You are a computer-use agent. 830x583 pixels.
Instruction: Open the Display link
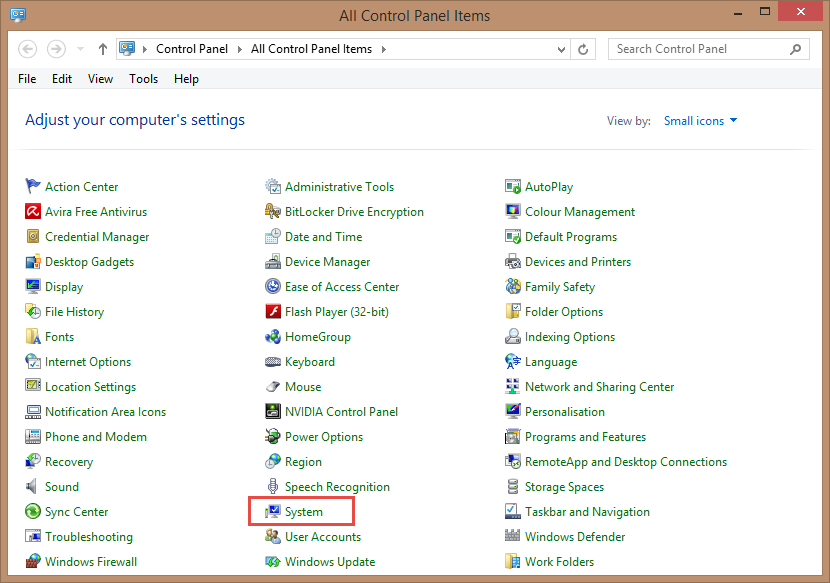coord(64,287)
